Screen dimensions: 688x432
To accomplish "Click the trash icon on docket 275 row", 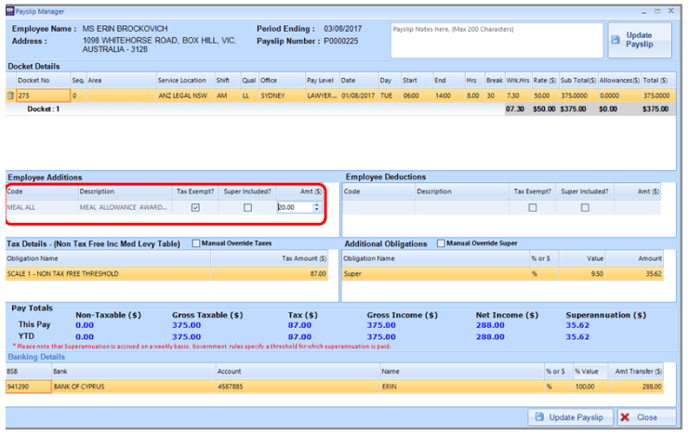I will point(11,96).
